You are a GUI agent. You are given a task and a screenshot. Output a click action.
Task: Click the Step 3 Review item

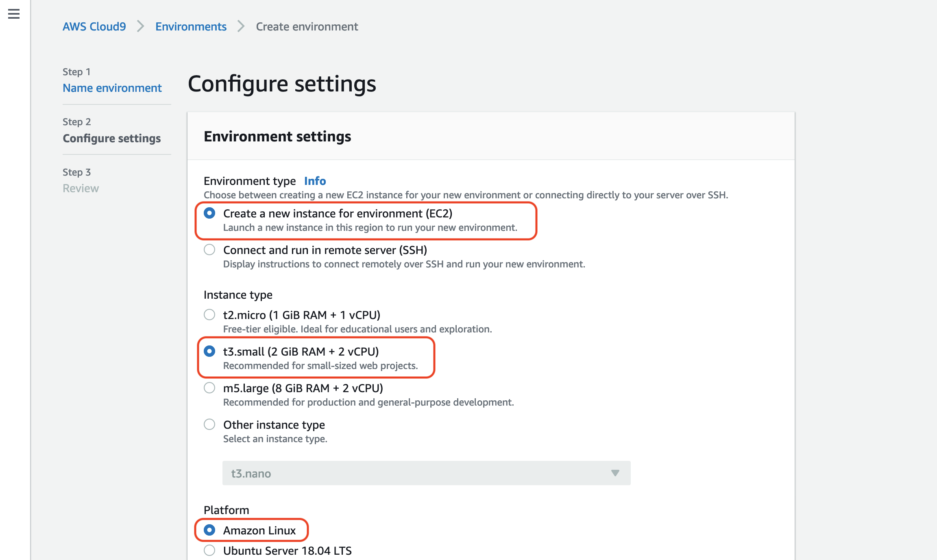pyautogui.click(x=81, y=188)
